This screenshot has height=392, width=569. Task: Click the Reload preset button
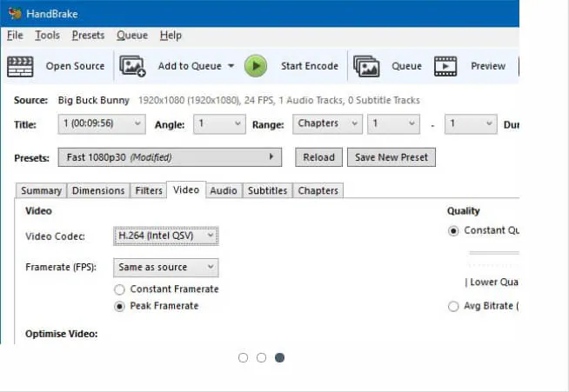[318, 157]
